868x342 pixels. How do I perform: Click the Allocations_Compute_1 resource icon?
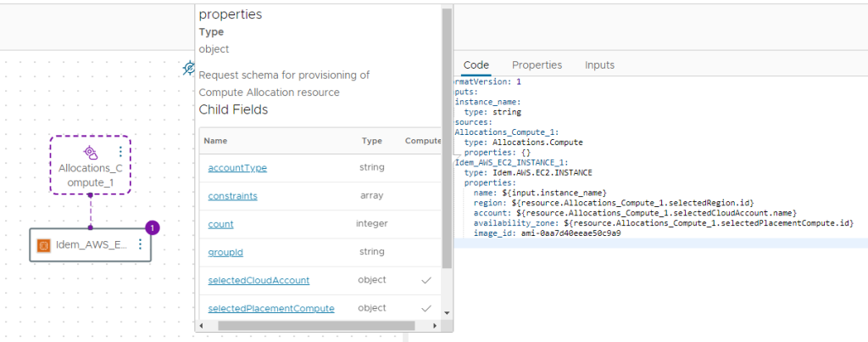[x=89, y=152]
